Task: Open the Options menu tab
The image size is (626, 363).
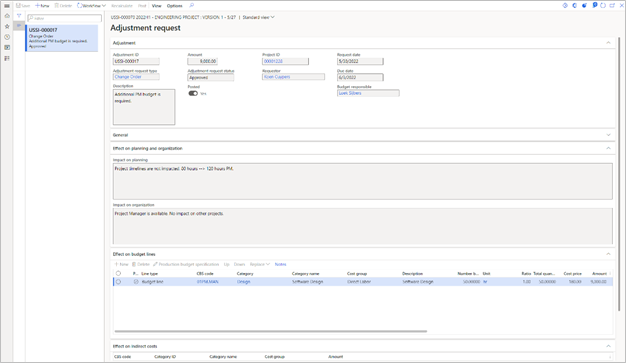Action: pyautogui.click(x=174, y=6)
